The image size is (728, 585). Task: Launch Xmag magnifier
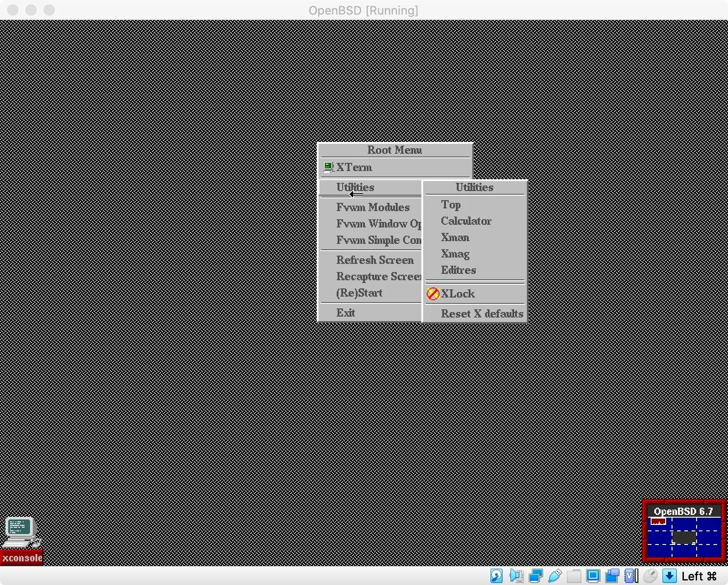[475, 254]
